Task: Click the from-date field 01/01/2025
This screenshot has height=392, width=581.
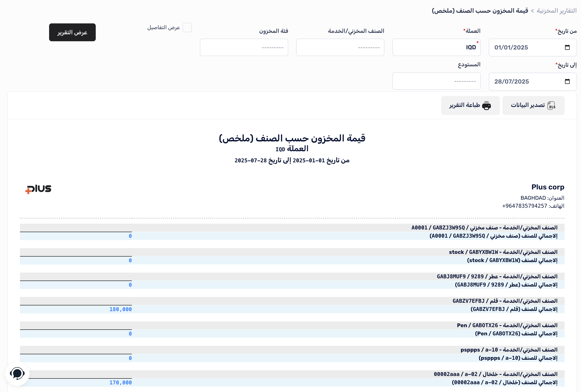Action: [511, 47]
